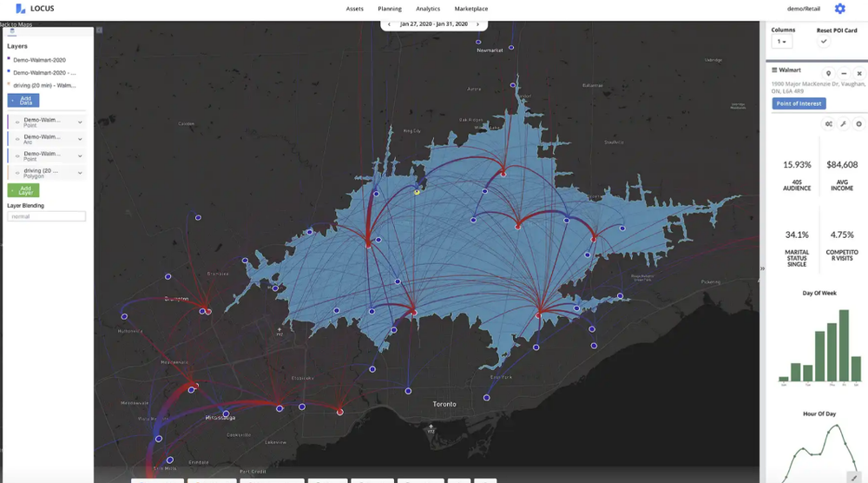868x483 pixels.
Task: Click purple dot beside Demo-Walmart-2020 dataset
Action: [x=9, y=58]
